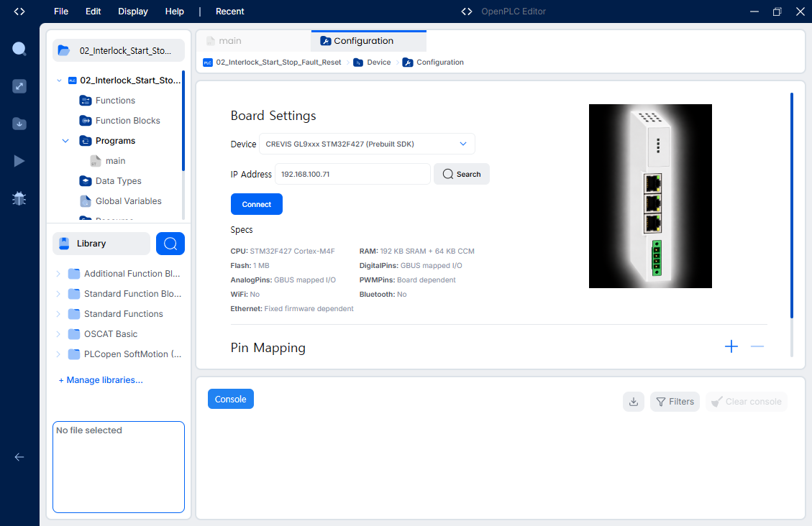Collapse the 02_Interlock project tree node
This screenshot has width=812, height=526.
pos(59,80)
